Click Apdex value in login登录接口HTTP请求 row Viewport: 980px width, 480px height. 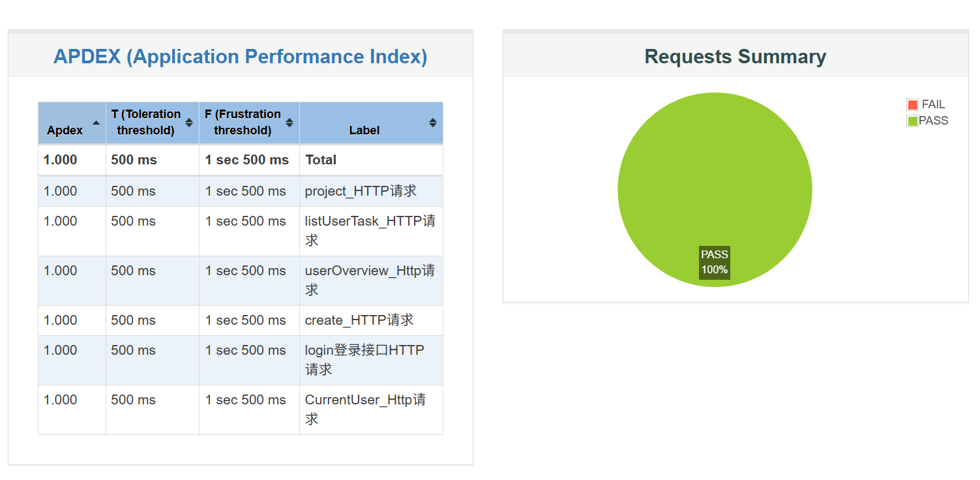pyautogui.click(x=60, y=350)
